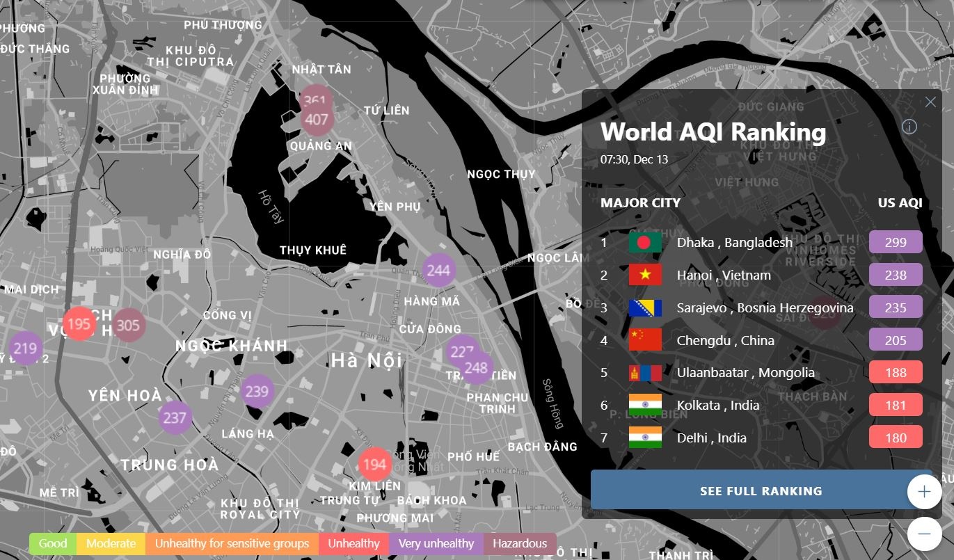Select Hanoi, Vietnam in the ranking list
Screen dimensions: 954x560
point(724,275)
